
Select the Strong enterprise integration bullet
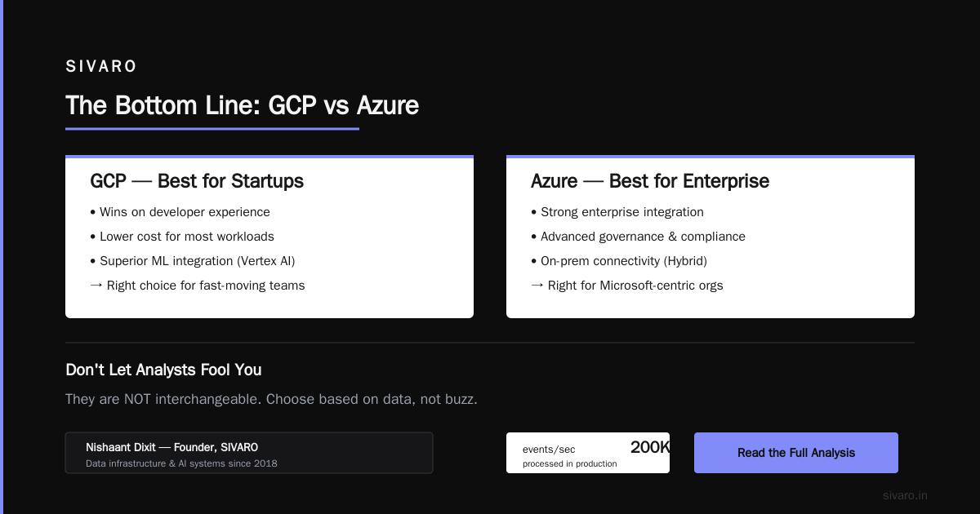tap(617, 212)
